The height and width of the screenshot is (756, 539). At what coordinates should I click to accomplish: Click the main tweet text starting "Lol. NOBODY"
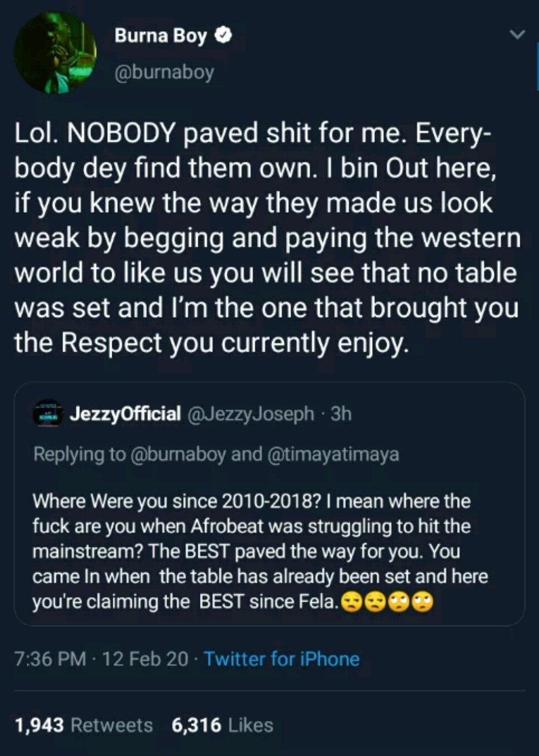[267, 238]
